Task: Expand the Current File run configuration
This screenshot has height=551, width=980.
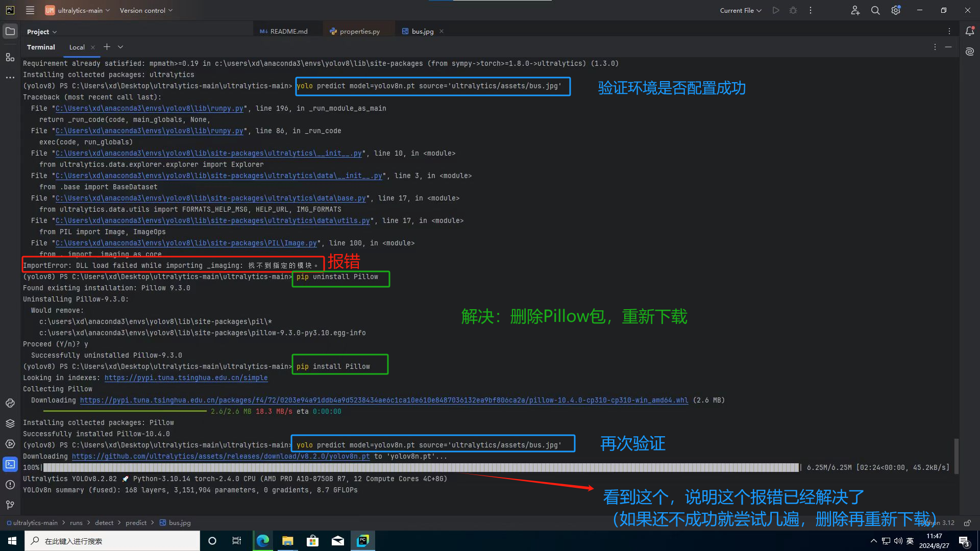Action: 740,10
